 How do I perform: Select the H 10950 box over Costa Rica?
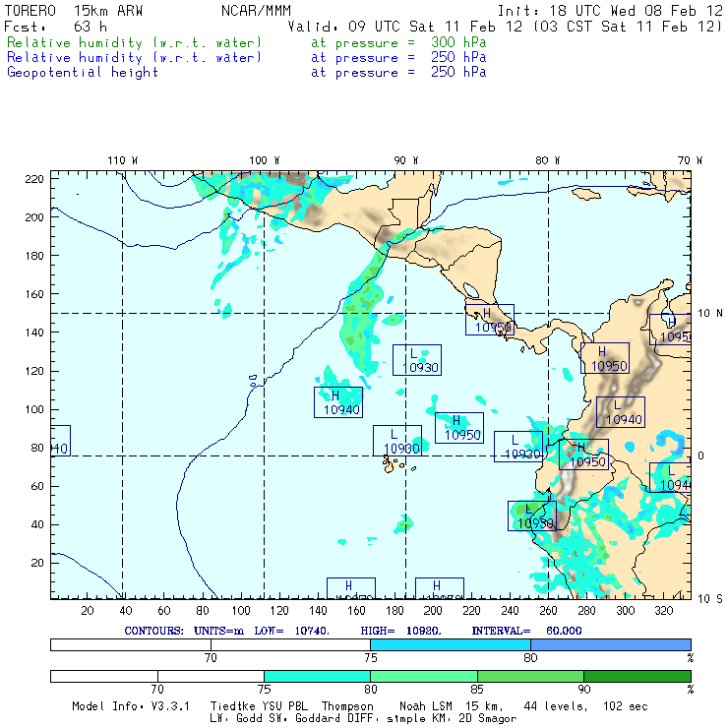[490, 320]
